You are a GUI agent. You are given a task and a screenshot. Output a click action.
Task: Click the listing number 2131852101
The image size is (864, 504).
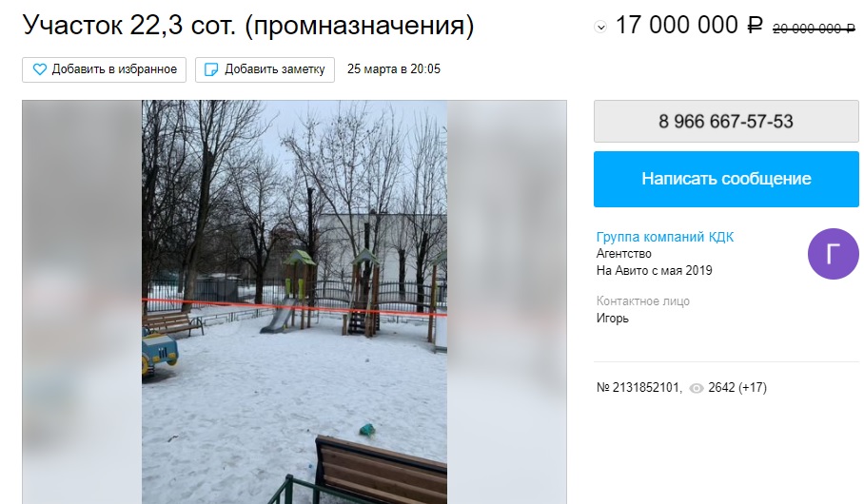click(x=639, y=388)
